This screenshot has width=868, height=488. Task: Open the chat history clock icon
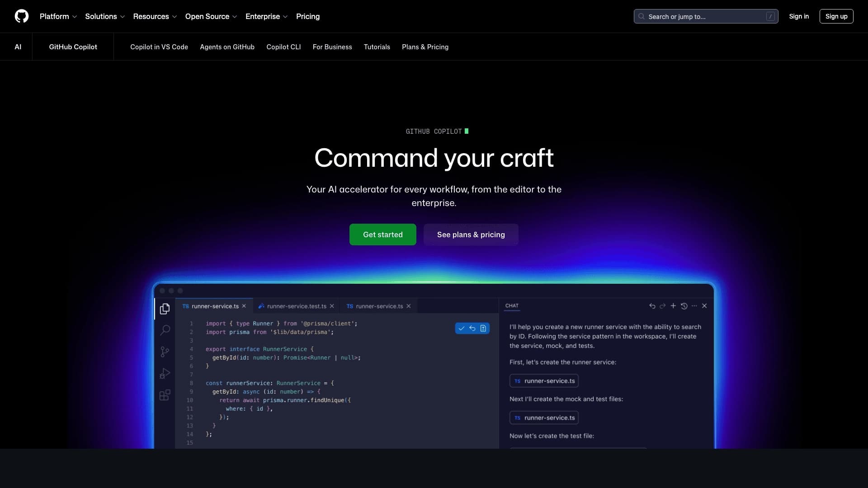coord(684,306)
